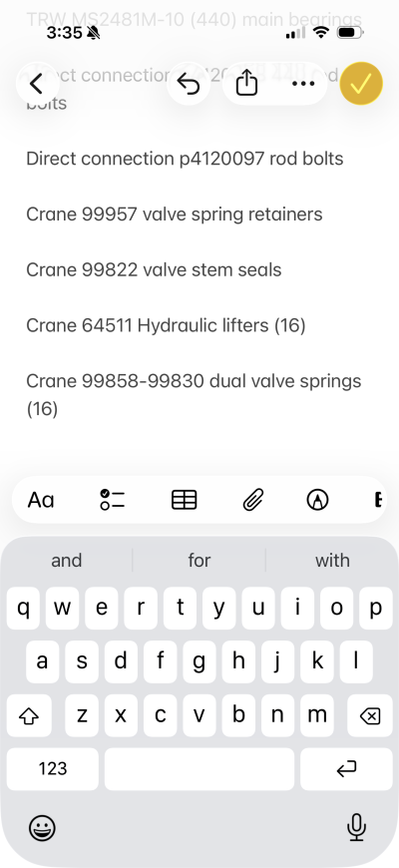Insert a table using table icon

pyautogui.click(x=185, y=500)
